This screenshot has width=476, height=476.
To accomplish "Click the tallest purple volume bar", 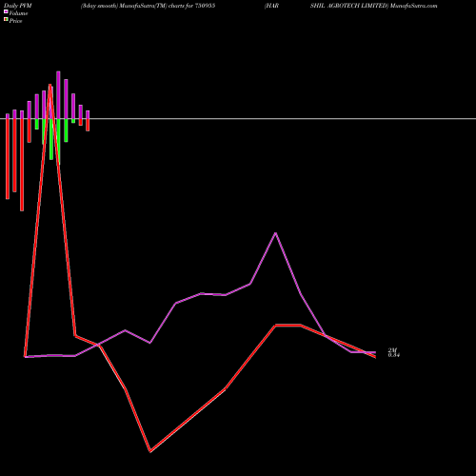I will click(58, 95).
